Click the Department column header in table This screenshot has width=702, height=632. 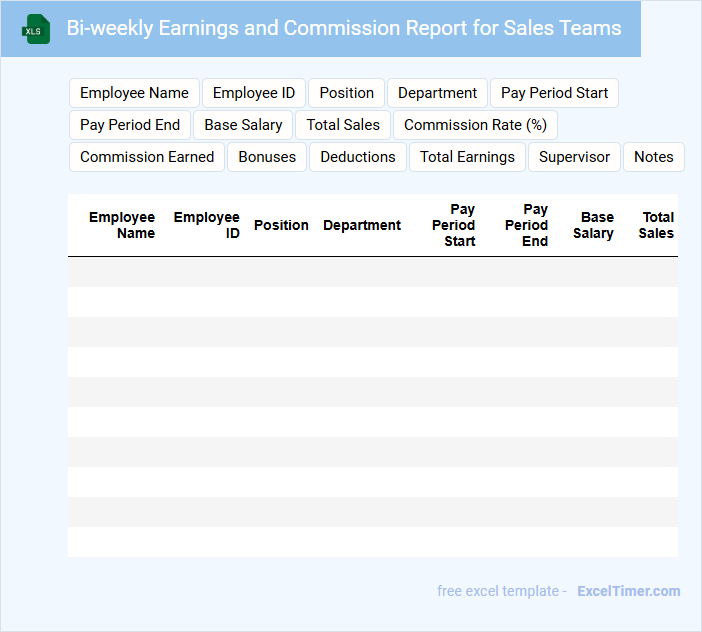coord(361,225)
